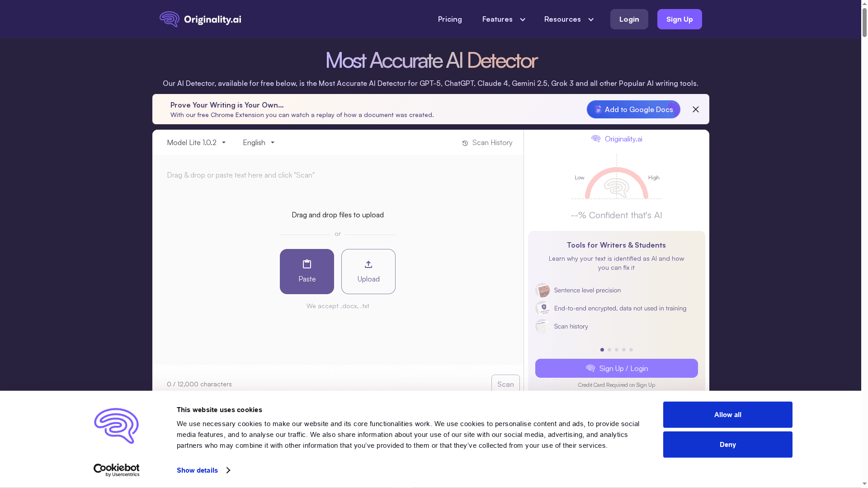Viewport: 868px width, 488px height.
Task: Click the 'We accept .docx, .txt' text
Action: click(x=338, y=306)
